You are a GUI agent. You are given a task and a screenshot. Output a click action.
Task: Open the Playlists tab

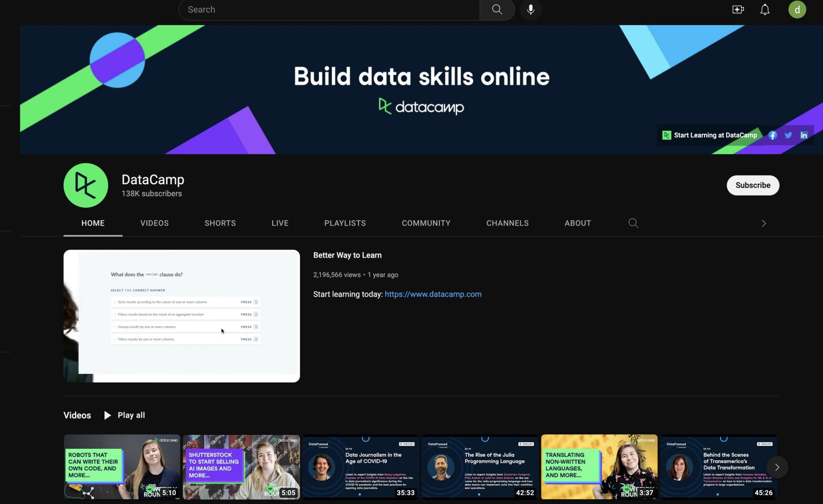345,223
